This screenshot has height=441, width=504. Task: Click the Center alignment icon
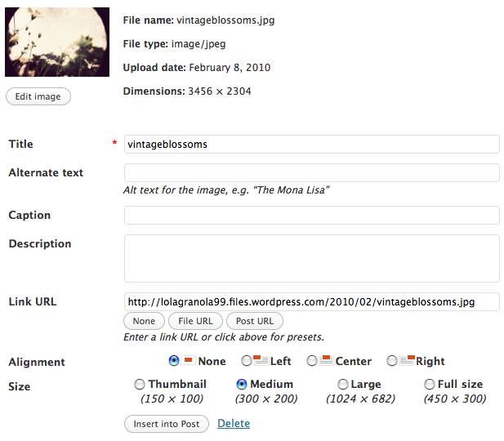[326, 360]
